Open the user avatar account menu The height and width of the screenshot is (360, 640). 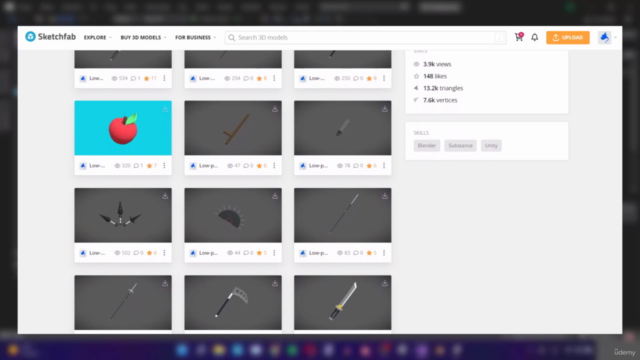coord(604,38)
